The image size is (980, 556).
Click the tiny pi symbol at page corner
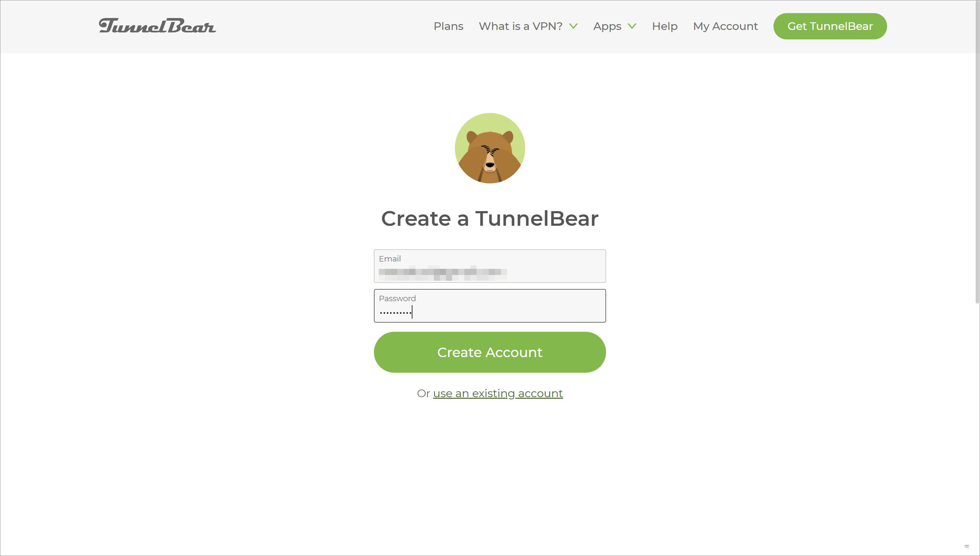pos(967,547)
